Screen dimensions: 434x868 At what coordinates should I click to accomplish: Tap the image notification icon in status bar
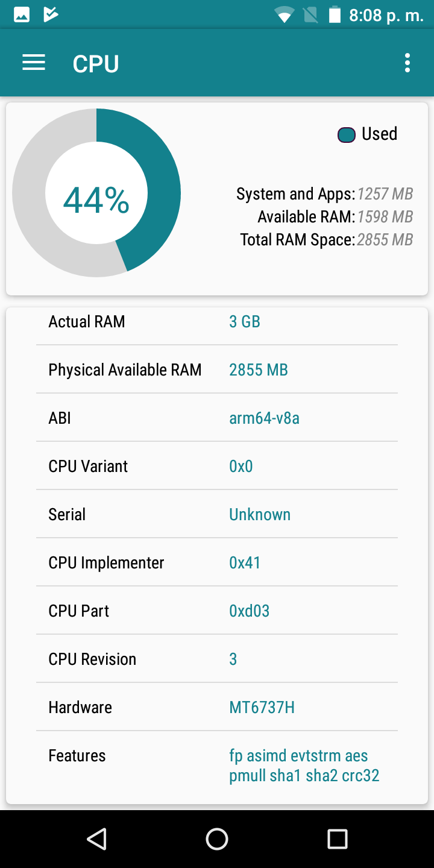pos(22,14)
